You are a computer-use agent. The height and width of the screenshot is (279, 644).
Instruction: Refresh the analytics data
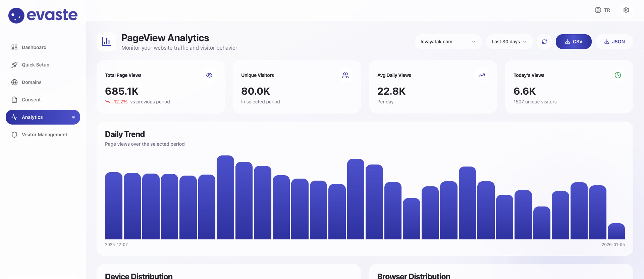click(x=544, y=42)
